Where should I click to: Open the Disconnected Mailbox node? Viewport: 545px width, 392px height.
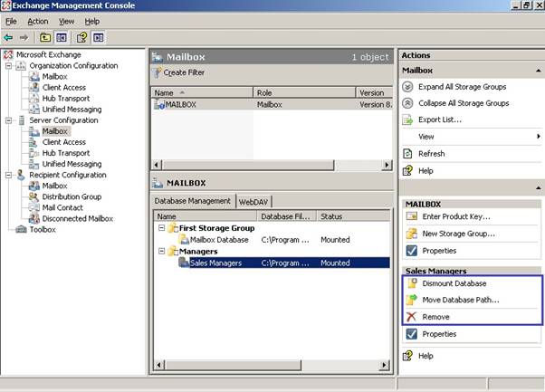tap(78, 218)
